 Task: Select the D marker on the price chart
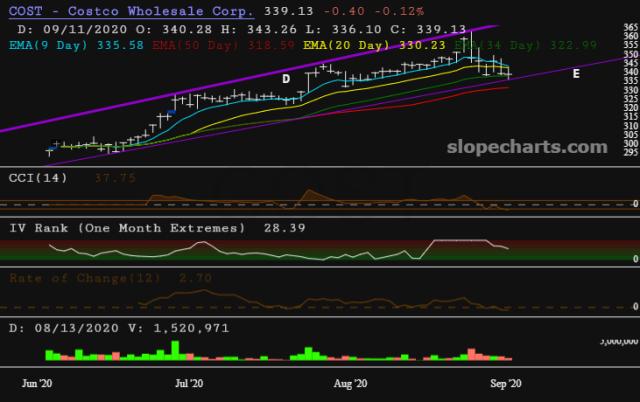point(286,79)
